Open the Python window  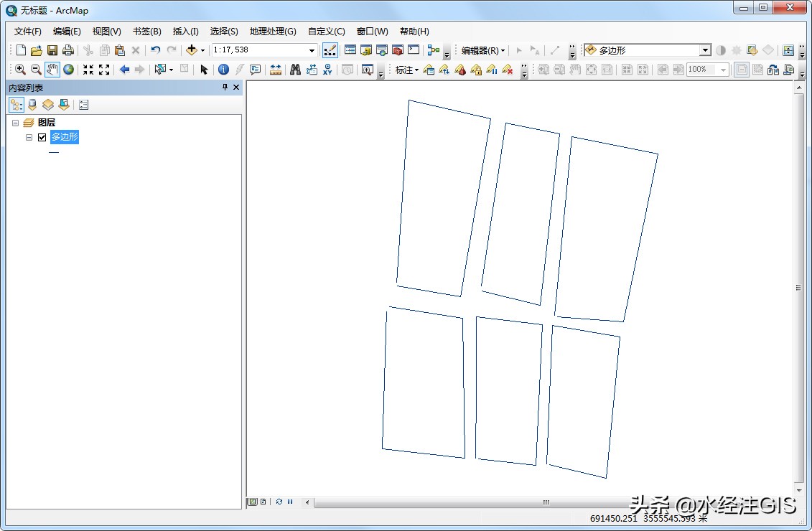(x=414, y=50)
